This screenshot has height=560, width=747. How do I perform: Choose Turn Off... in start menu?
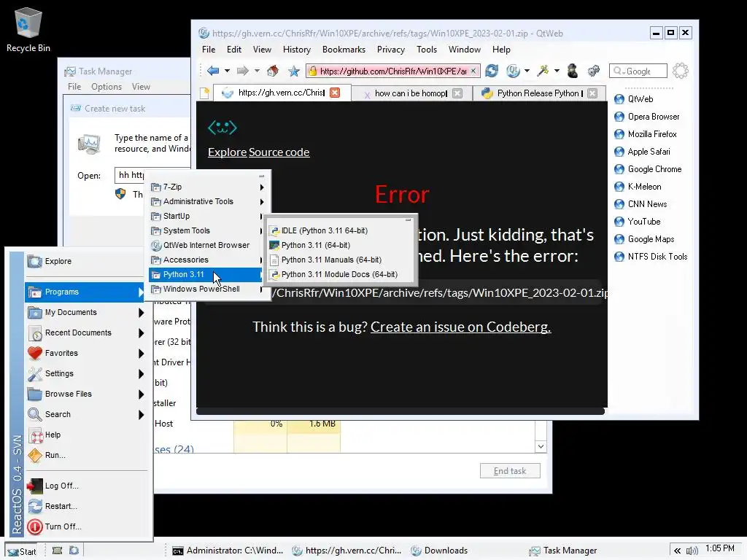coord(86,527)
